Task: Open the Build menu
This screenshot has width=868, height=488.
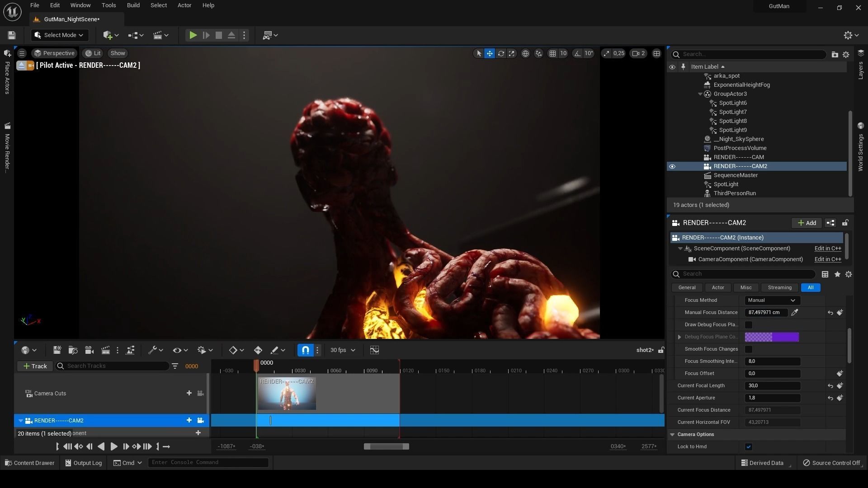Action: 133,5
